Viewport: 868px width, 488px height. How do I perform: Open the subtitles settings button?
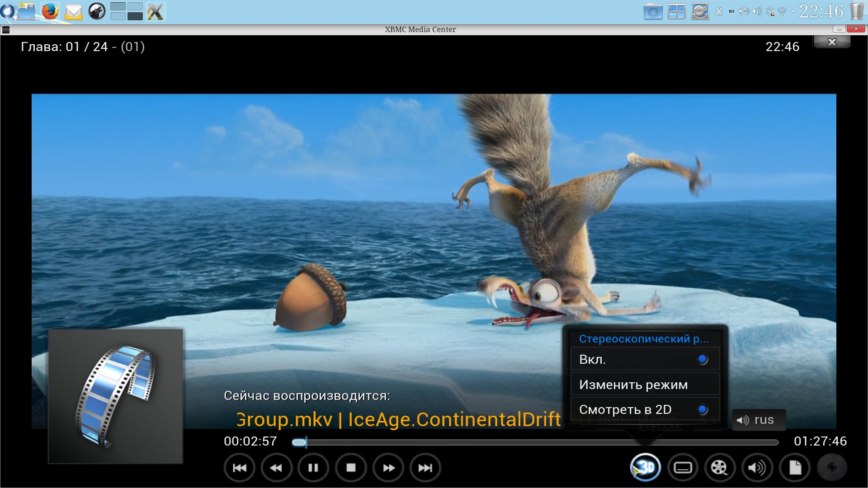[683, 468]
